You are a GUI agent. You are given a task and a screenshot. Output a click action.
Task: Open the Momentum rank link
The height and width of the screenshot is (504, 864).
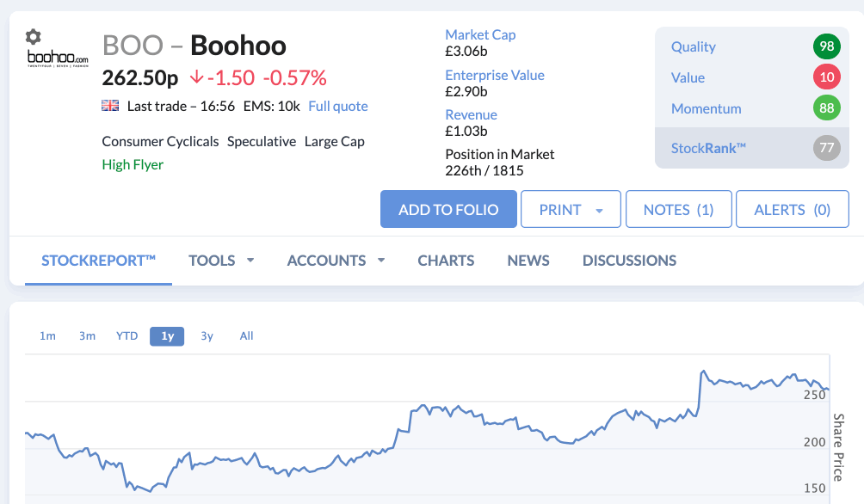click(706, 108)
